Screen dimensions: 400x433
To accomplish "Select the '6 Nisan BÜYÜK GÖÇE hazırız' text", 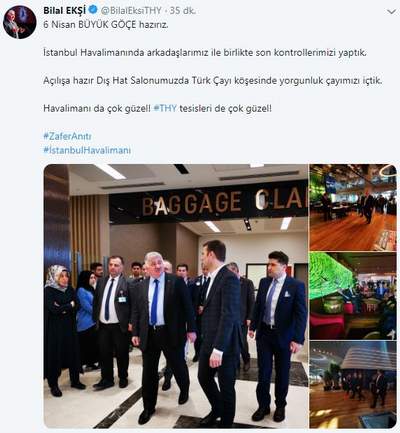I will pyautogui.click(x=106, y=25).
